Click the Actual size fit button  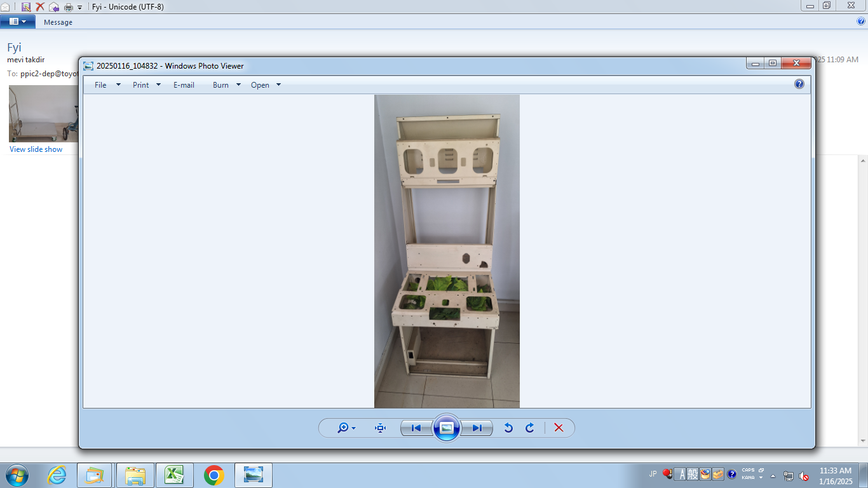(x=381, y=428)
